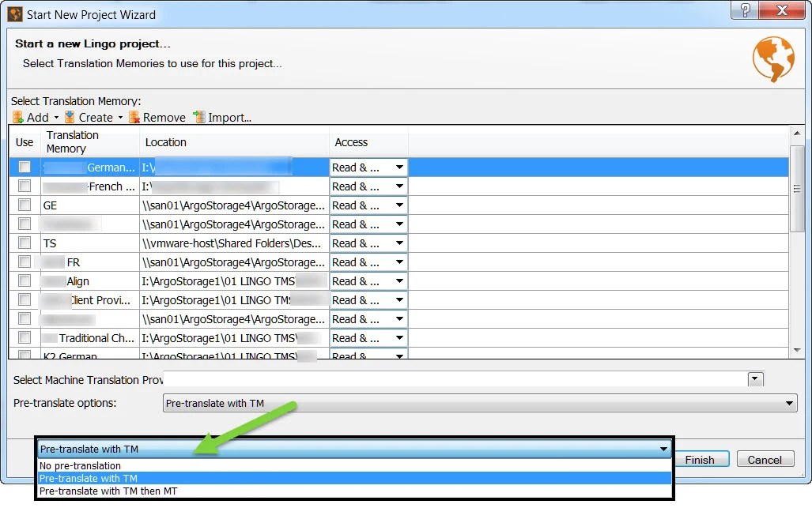Click the Traditional Ch... memory name
The height and width of the screenshot is (508, 812).
[96, 338]
